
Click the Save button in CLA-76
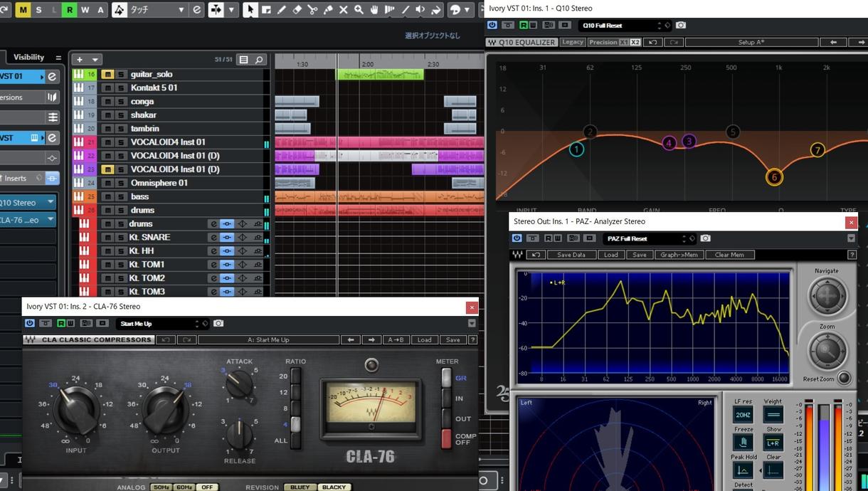pyautogui.click(x=452, y=340)
